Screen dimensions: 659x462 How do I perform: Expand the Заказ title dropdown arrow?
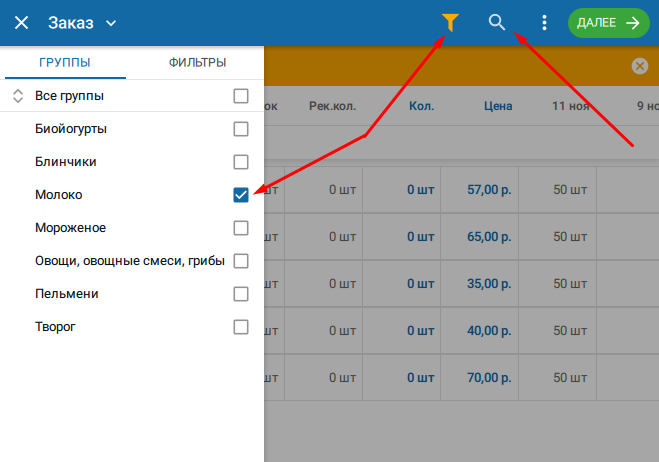[110, 23]
